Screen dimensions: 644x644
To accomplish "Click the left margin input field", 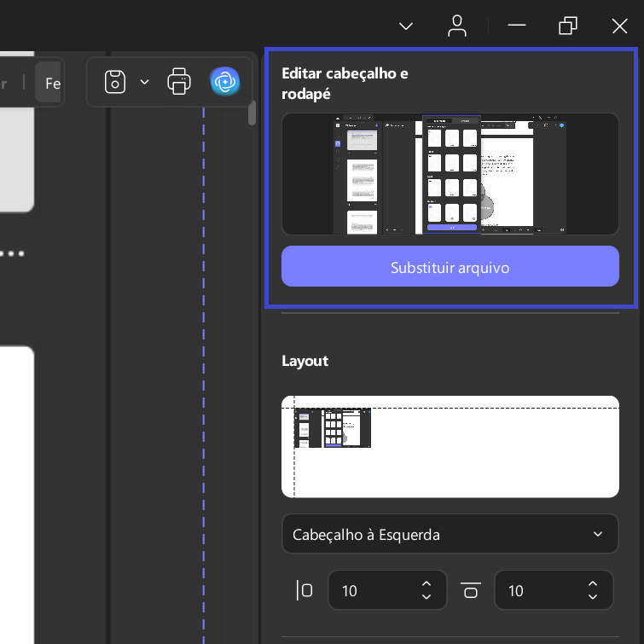I will (387, 590).
